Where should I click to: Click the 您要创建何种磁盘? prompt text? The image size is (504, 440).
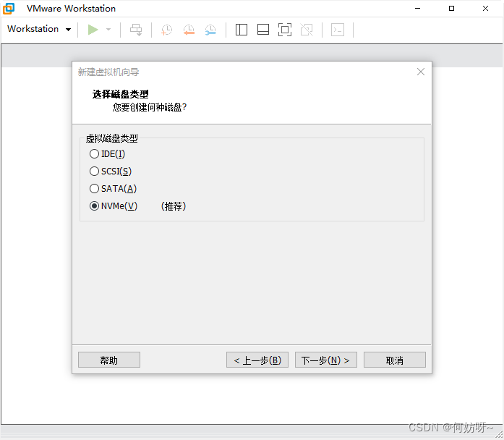point(150,107)
